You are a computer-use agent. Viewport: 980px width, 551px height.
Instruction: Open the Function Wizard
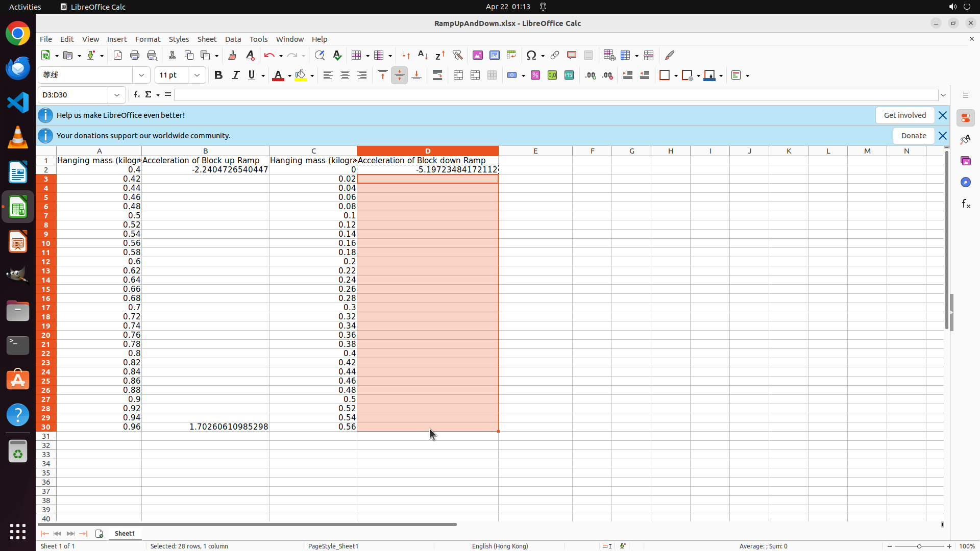point(136,95)
